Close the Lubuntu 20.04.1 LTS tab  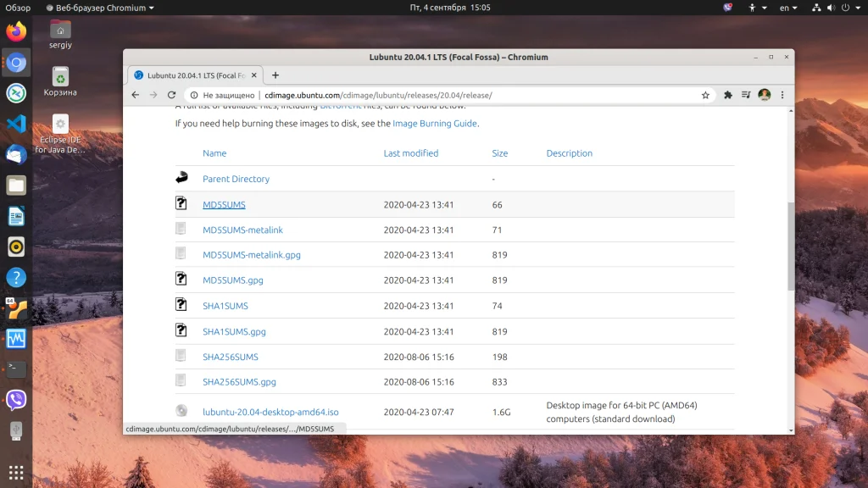pyautogui.click(x=254, y=75)
